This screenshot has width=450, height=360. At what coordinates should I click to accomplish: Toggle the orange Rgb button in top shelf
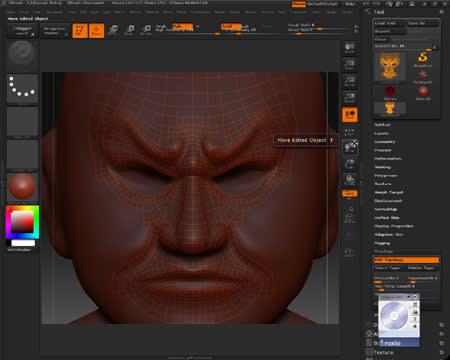(182, 26)
